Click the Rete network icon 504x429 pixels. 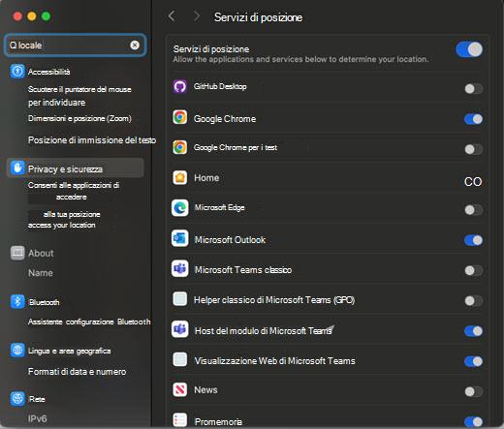point(17,399)
